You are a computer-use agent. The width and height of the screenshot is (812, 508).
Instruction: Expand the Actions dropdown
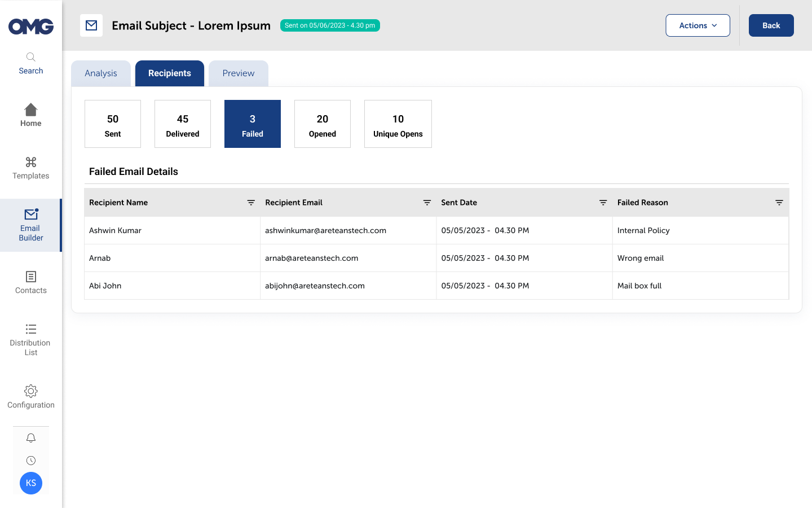coord(698,25)
